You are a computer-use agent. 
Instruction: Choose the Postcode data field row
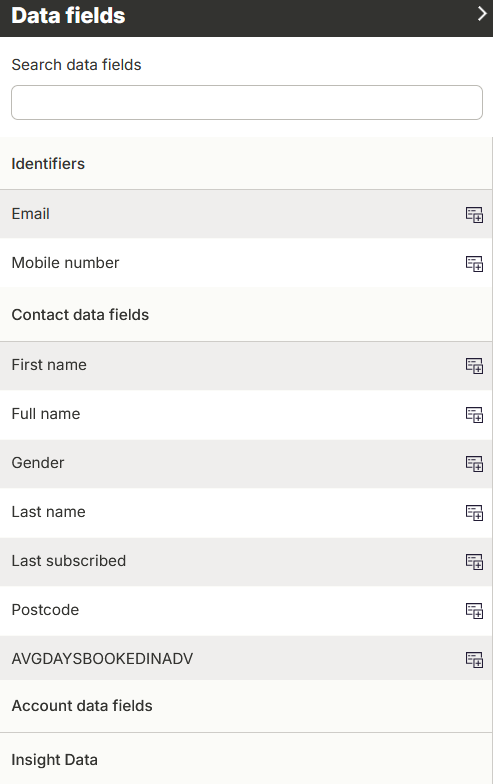click(246, 610)
